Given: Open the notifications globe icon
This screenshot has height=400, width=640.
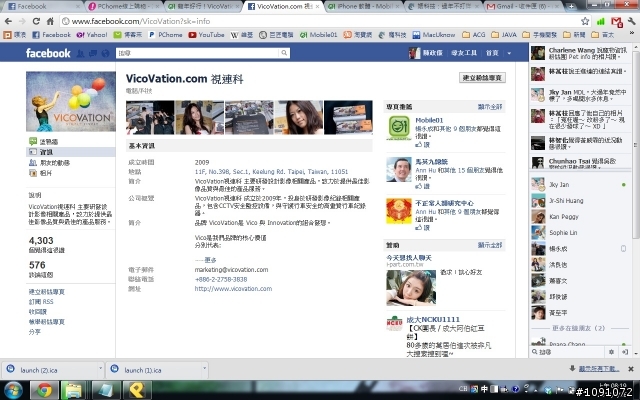Looking at the screenshot, I should [105, 53].
